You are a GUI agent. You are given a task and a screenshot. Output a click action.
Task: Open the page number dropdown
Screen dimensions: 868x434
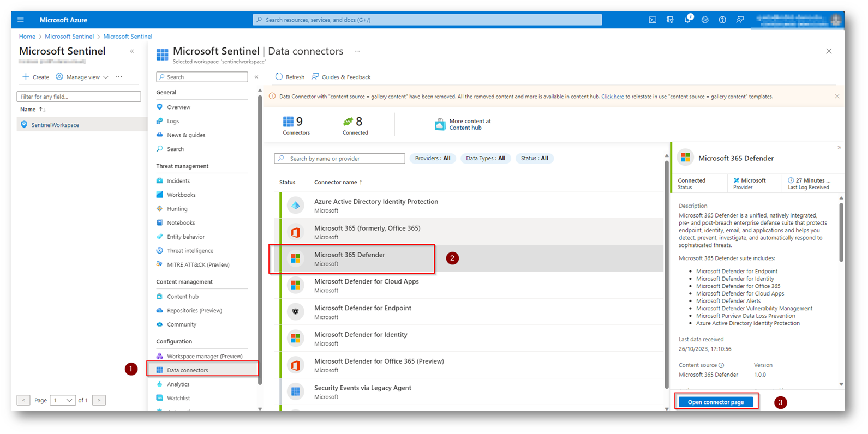pos(63,400)
